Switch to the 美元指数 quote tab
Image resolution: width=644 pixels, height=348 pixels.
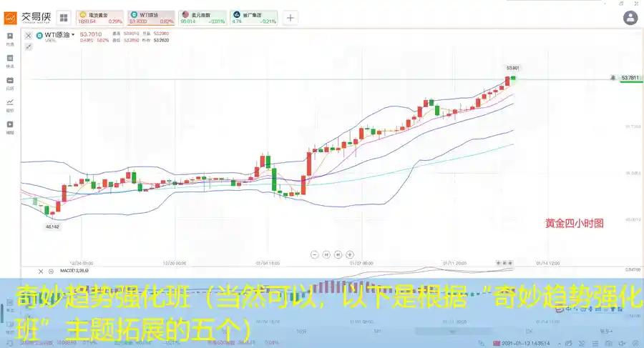coord(203,18)
